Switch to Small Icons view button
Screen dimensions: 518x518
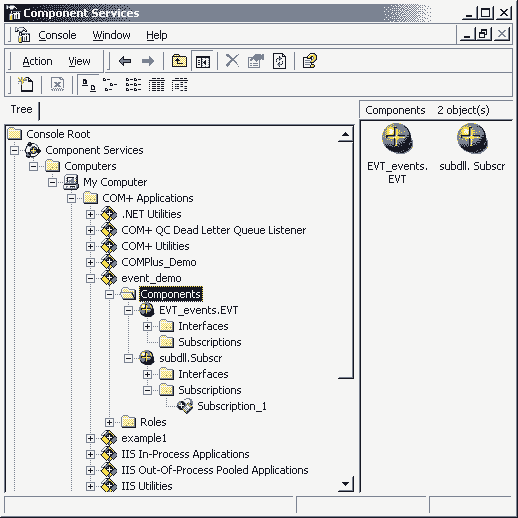point(110,85)
